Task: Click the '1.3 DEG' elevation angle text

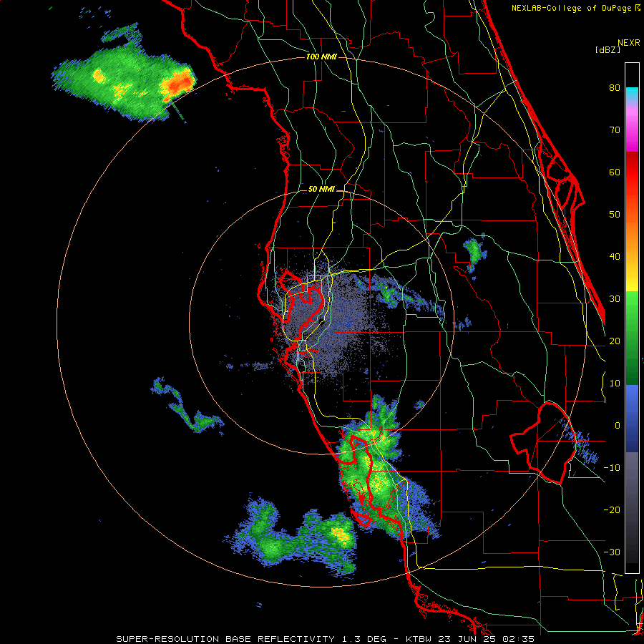Action: click(364, 639)
